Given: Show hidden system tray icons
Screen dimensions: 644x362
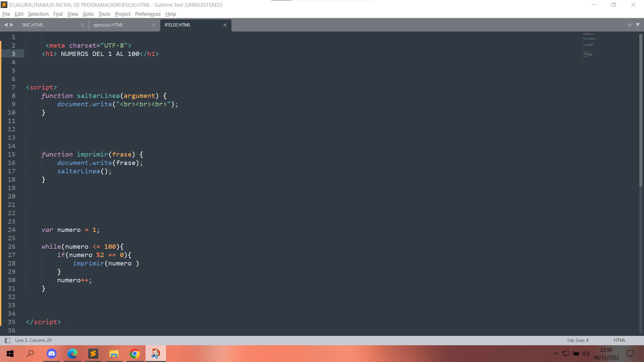Looking at the screenshot, I should point(555,354).
